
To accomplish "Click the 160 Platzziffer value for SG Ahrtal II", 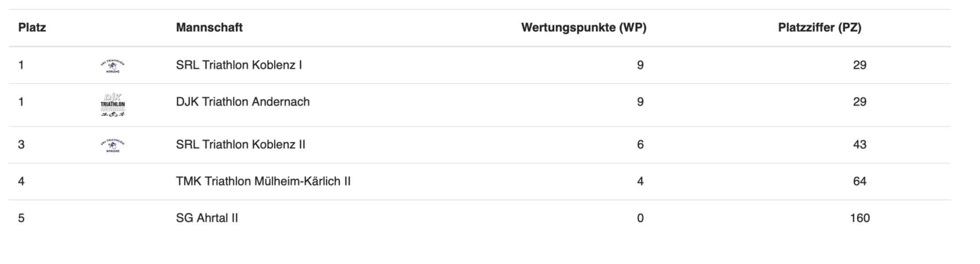I will [x=860, y=218].
